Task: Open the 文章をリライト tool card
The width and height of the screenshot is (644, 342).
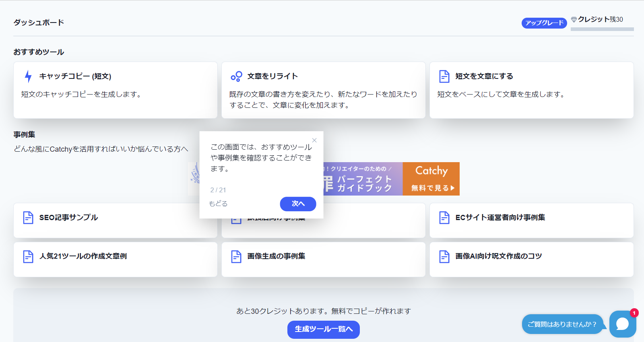Action: pyautogui.click(x=324, y=90)
